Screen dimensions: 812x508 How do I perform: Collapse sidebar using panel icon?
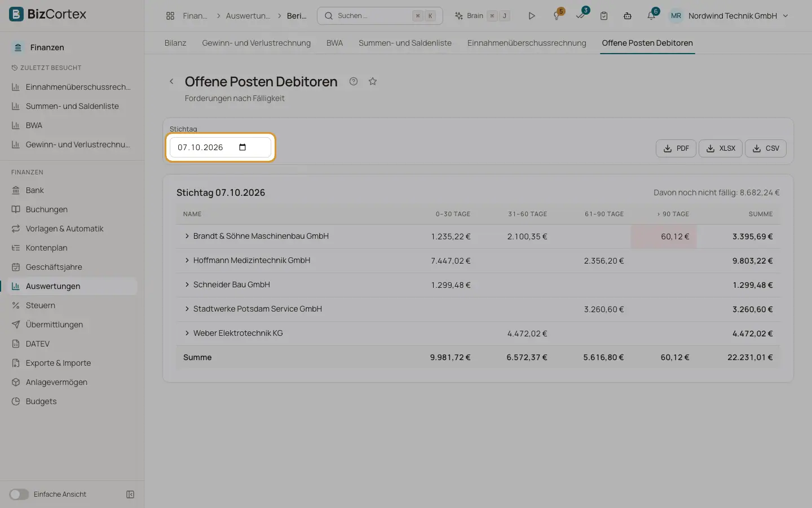pyautogui.click(x=130, y=494)
